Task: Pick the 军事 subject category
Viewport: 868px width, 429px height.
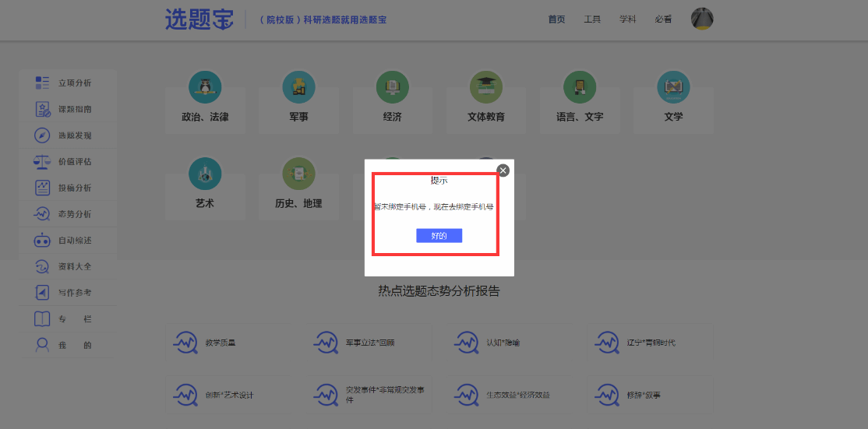Action: coord(298,100)
